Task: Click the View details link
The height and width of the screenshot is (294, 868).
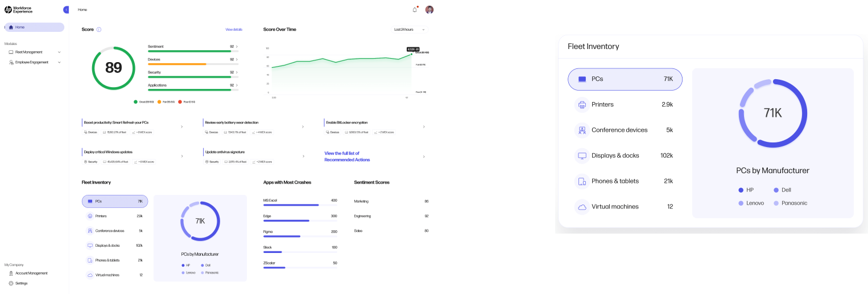Action: click(x=233, y=30)
